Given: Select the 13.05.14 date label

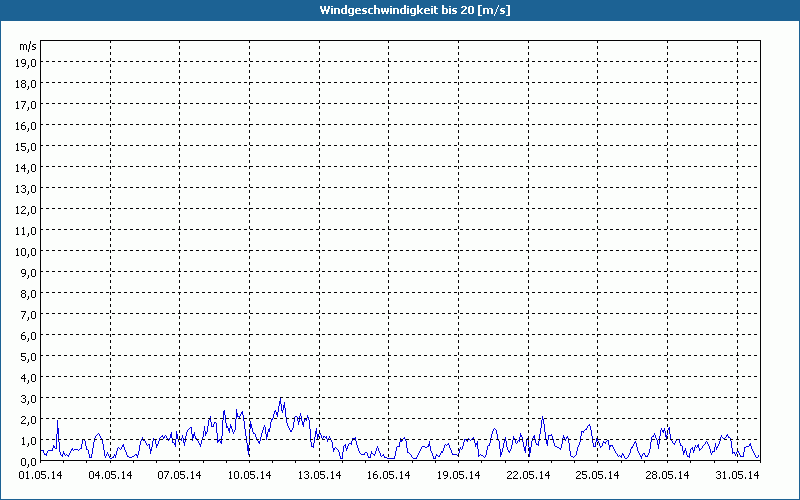Looking at the screenshot, I should point(319,475).
